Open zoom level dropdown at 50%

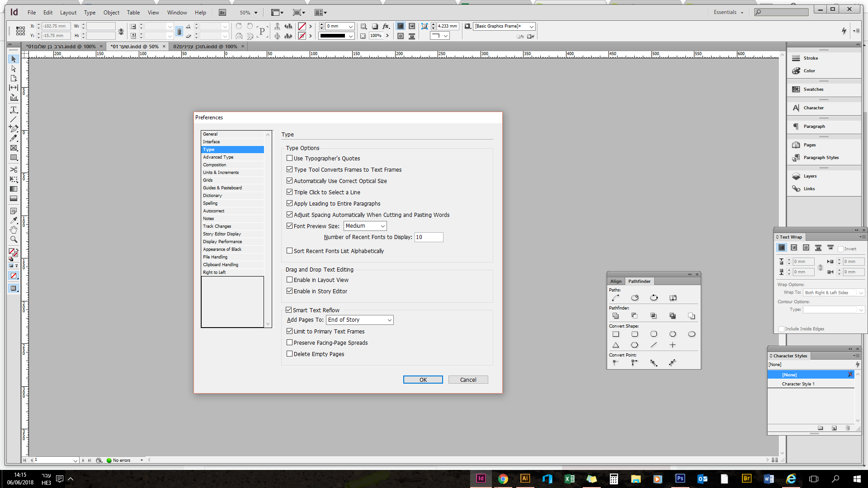click(255, 13)
